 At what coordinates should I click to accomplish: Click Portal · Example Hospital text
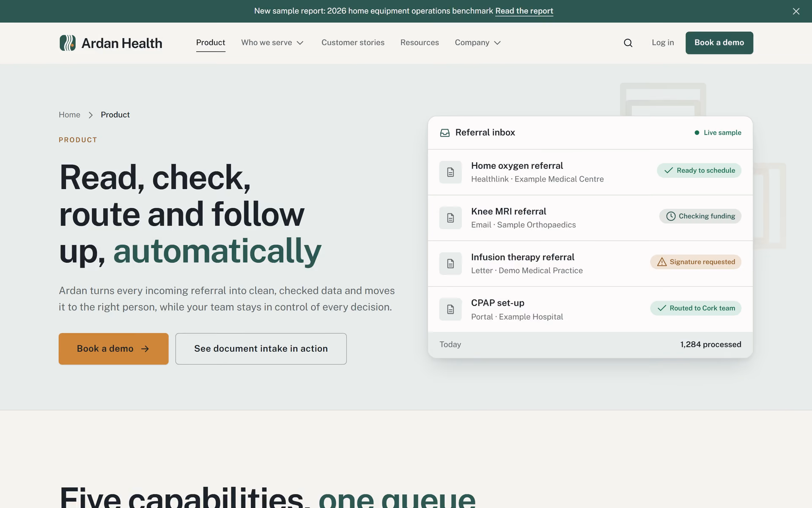pos(517,317)
